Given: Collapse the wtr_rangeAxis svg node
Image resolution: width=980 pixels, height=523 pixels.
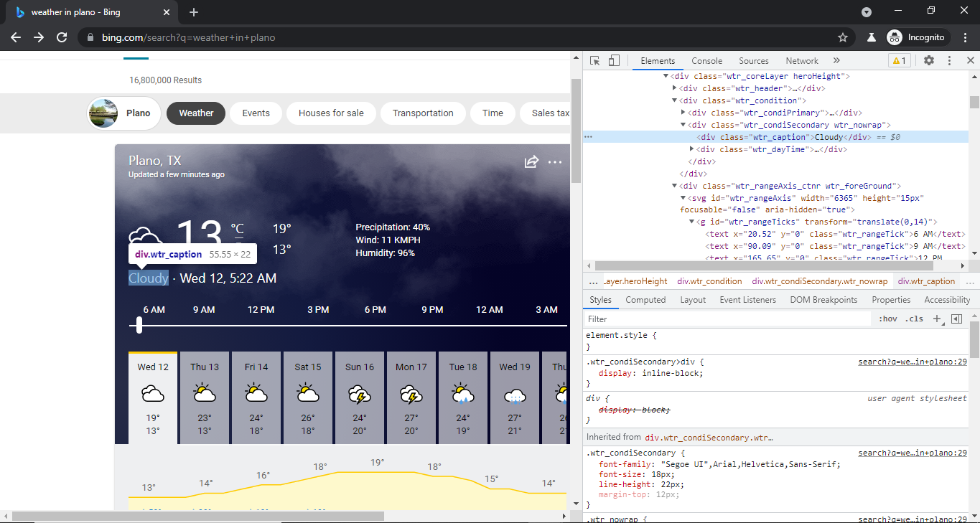Looking at the screenshot, I should (683, 198).
